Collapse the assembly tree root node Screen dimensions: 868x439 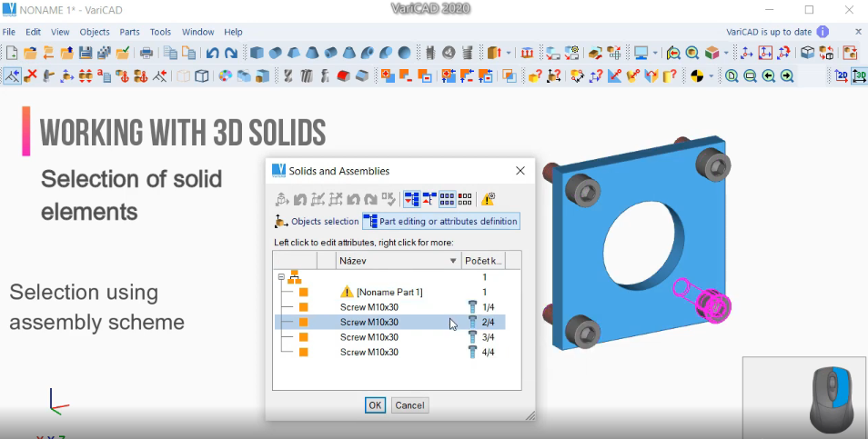(281, 277)
